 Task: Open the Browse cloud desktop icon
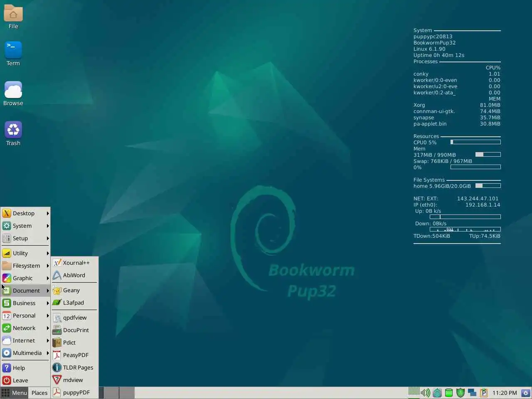coord(13,94)
